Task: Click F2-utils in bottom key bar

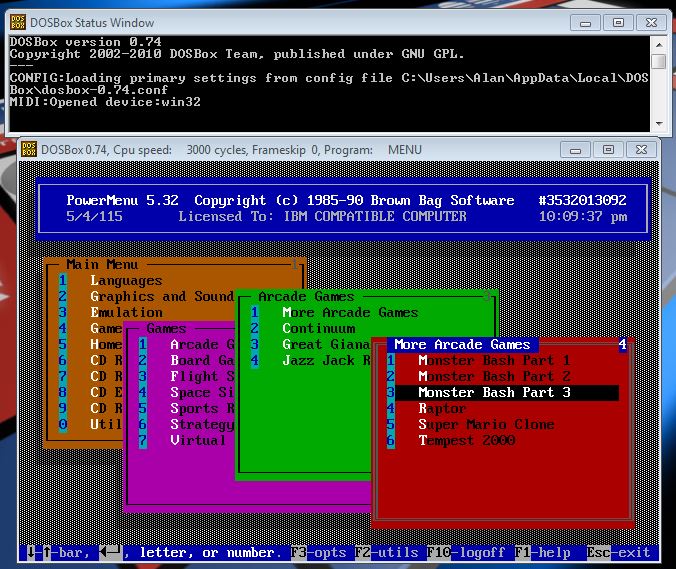Action: click(386, 553)
